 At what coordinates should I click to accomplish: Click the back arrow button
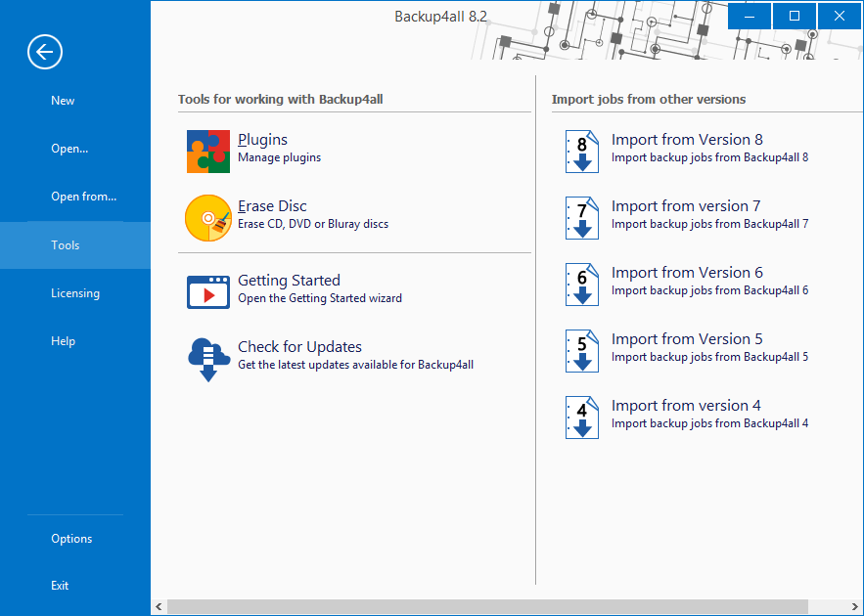tap(44, 51)
